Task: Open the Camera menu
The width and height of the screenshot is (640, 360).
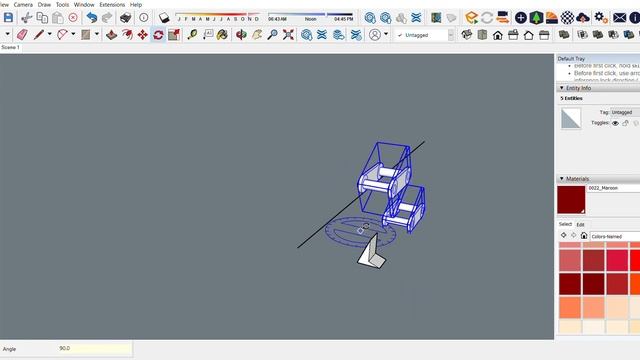Action: [x=23, y=4]
